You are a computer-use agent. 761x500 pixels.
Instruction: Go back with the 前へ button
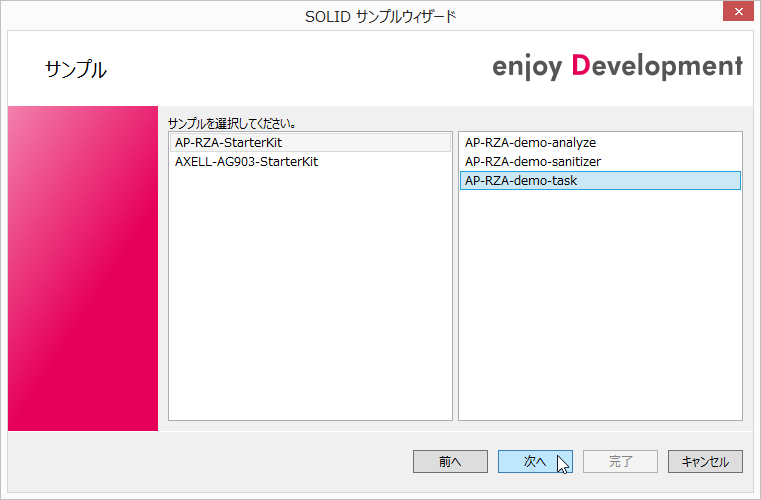tap(450, 461)
